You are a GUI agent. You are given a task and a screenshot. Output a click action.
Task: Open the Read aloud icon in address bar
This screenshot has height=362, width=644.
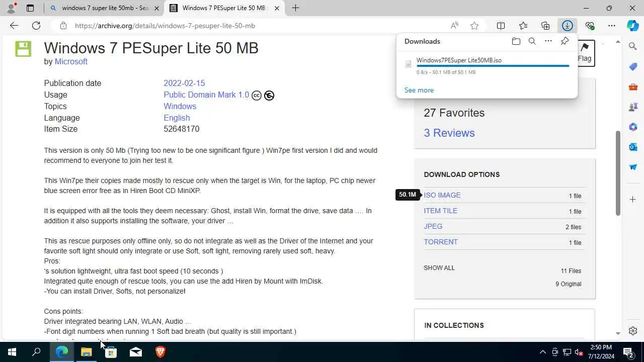454,26
